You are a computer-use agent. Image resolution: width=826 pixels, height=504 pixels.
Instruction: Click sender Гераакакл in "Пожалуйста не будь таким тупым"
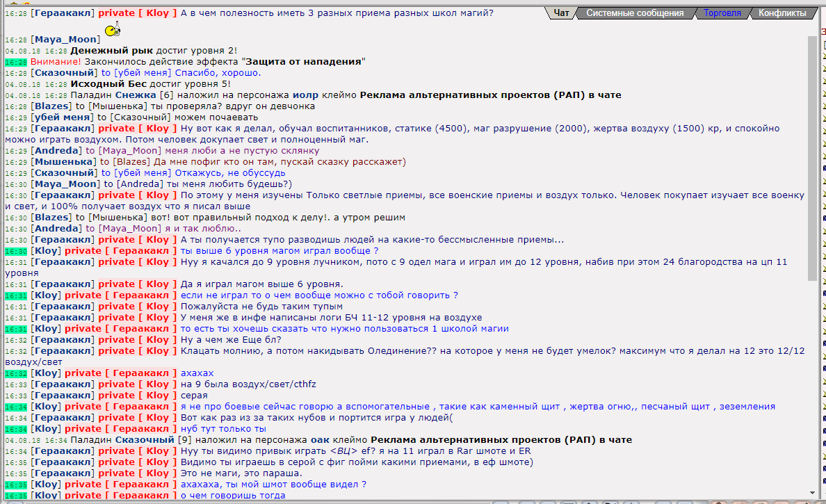click(x=63, y=307)
